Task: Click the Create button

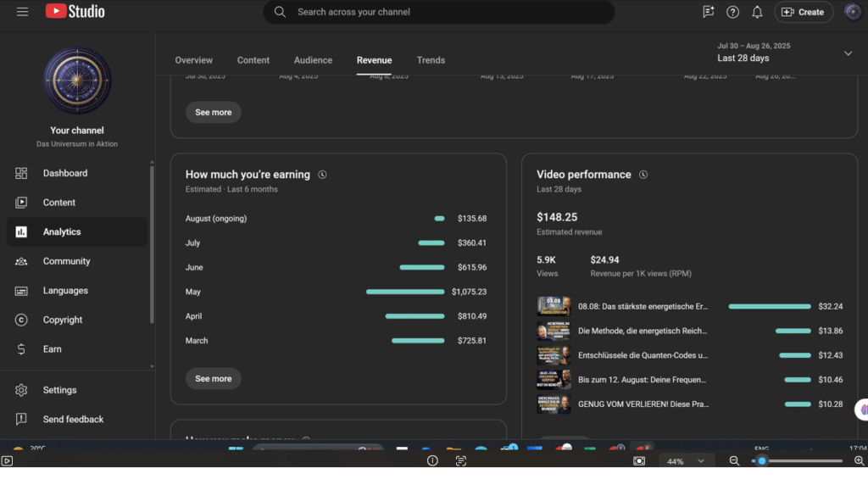Action: click(x=804, y=12)
